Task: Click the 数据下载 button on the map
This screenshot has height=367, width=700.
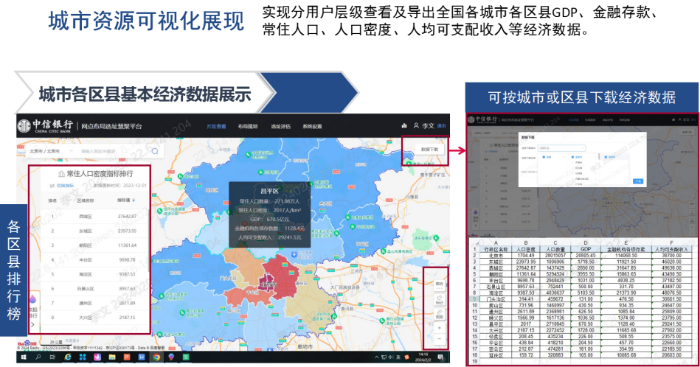Action: coord(429,149)
